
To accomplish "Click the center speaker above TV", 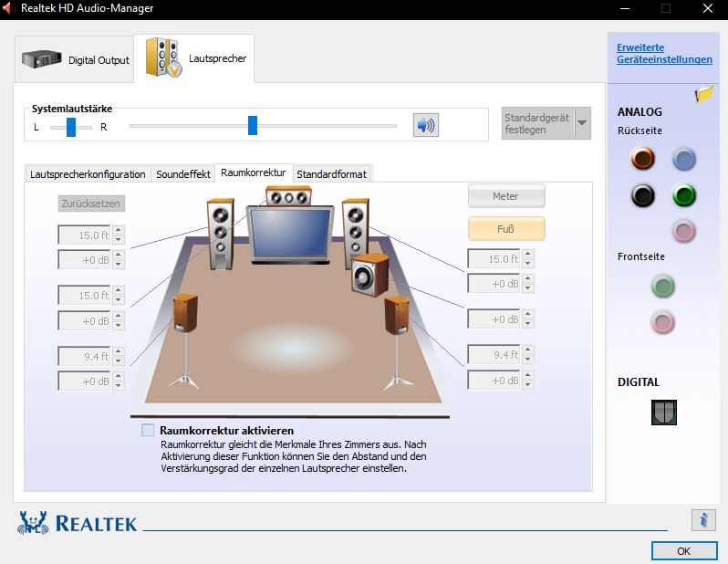I will pyautogui.click(x=288, y=196).
